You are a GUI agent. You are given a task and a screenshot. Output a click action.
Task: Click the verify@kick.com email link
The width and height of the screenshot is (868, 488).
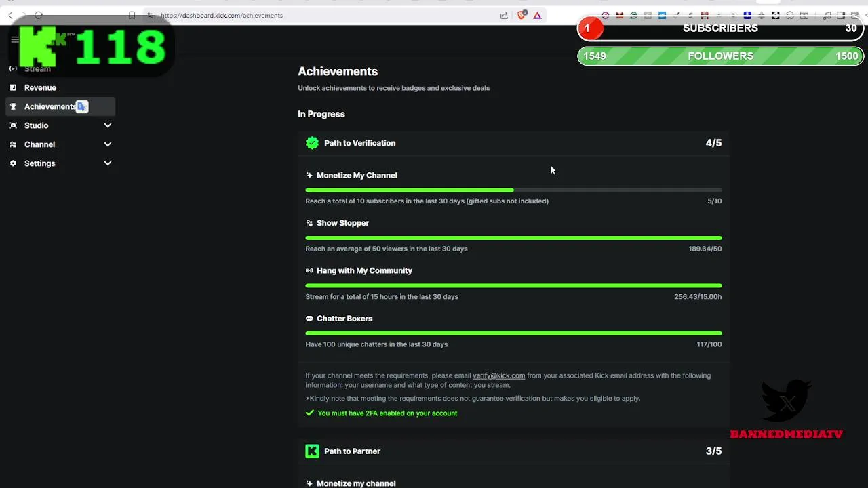pyautogui.click(x=498, y=375)
